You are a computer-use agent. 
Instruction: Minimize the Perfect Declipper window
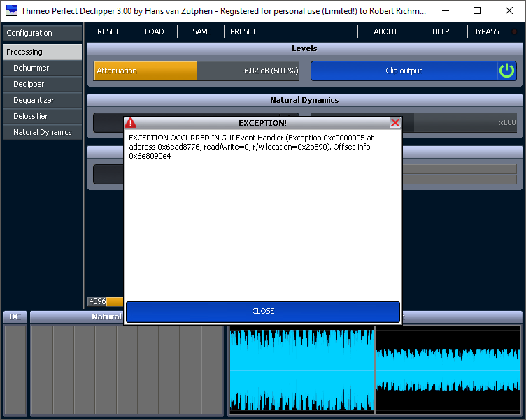[x=446, y=10]
